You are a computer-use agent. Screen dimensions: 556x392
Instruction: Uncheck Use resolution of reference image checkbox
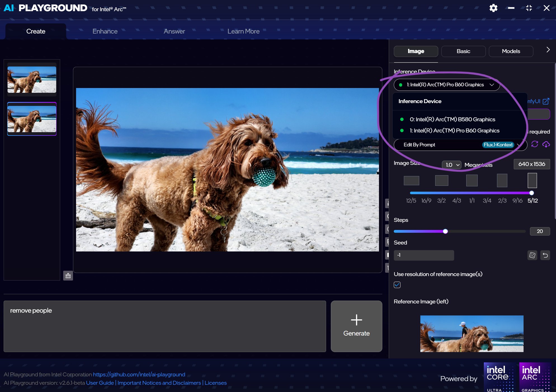pyautogui.click(x=397, y=285)
